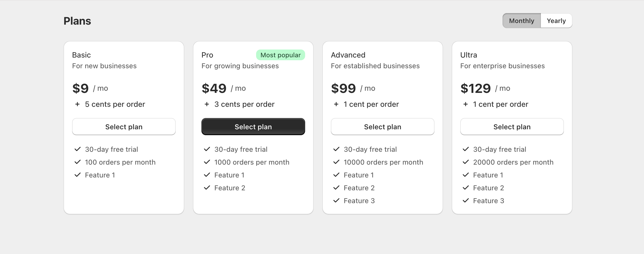Click the checkmark beside Feature 2 on Pro
The image size is (644, 254).
pos(207,188)
